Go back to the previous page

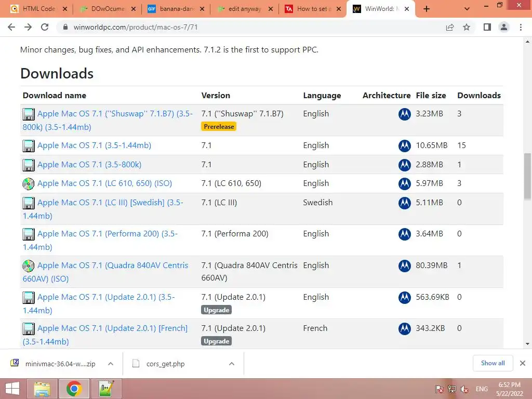point(11,27)
